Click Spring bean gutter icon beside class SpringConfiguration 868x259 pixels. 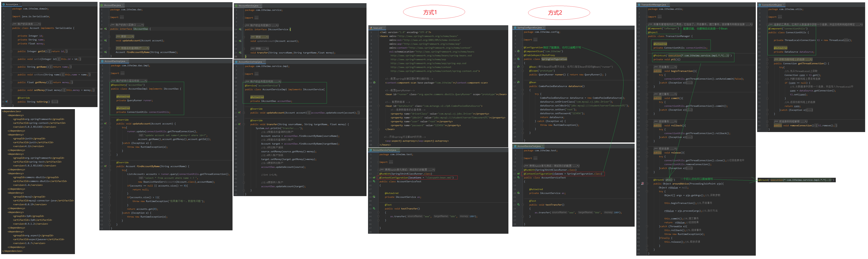coord(518,59)
